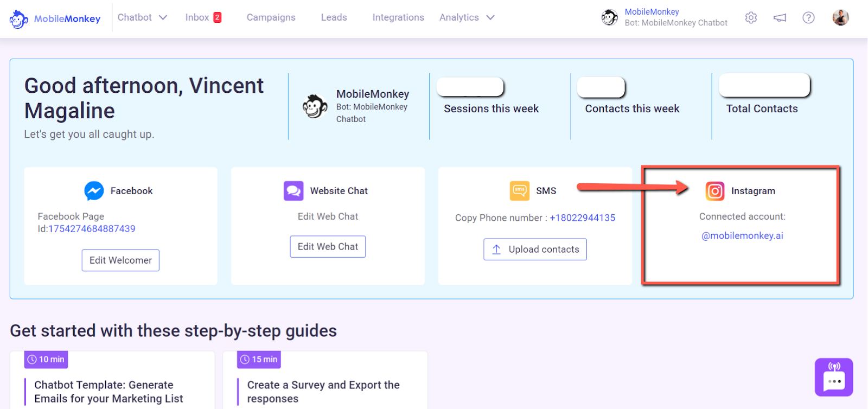Open the Campaigns menu item
Viewport: 868px width, 409px height.
(271, 17)
